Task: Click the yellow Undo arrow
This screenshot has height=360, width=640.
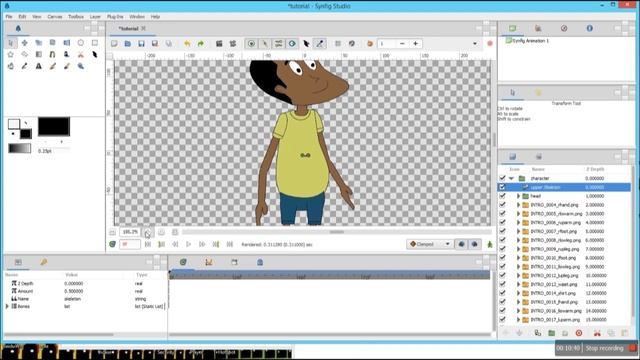Action: click(187, 44)
